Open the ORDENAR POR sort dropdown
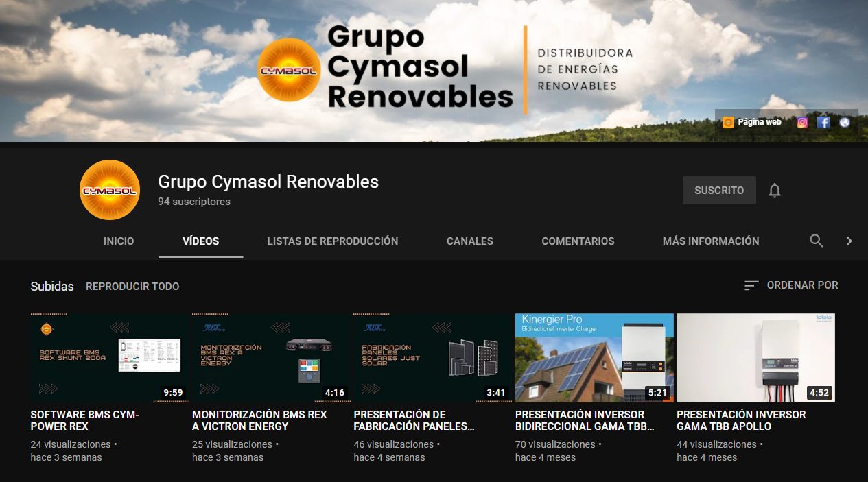Image resolution: width=868 pixels, height=482 pixels. (x=791, y=285)
